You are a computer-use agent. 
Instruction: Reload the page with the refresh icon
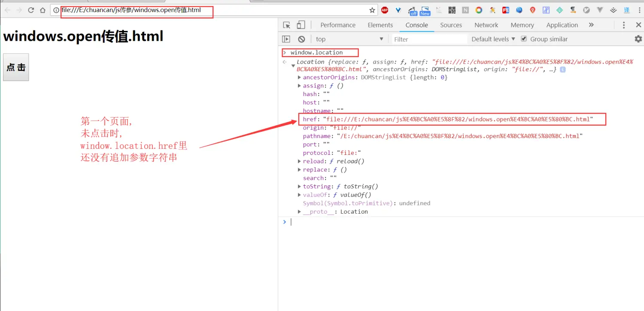(x=31, y=10)
